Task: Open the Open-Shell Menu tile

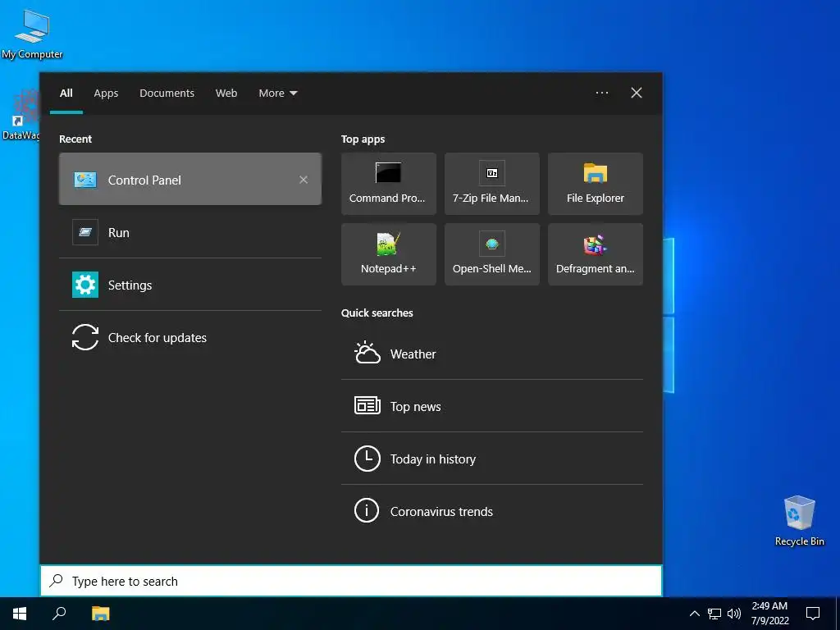Action: [x=492, y=254]
